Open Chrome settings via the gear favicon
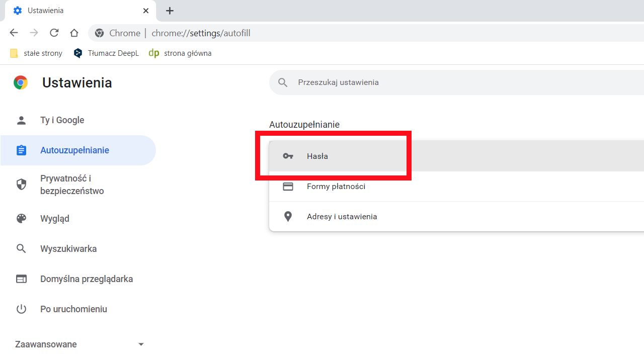 pos(18,10)
